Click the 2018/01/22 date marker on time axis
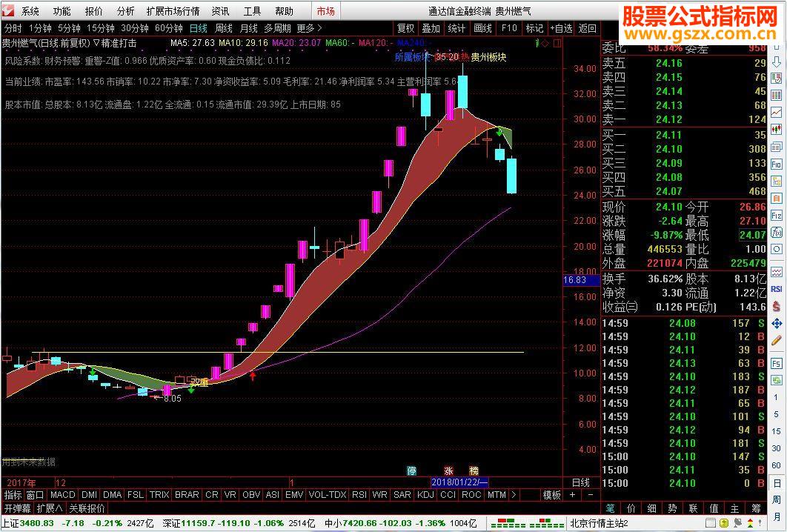 [459, 482]
